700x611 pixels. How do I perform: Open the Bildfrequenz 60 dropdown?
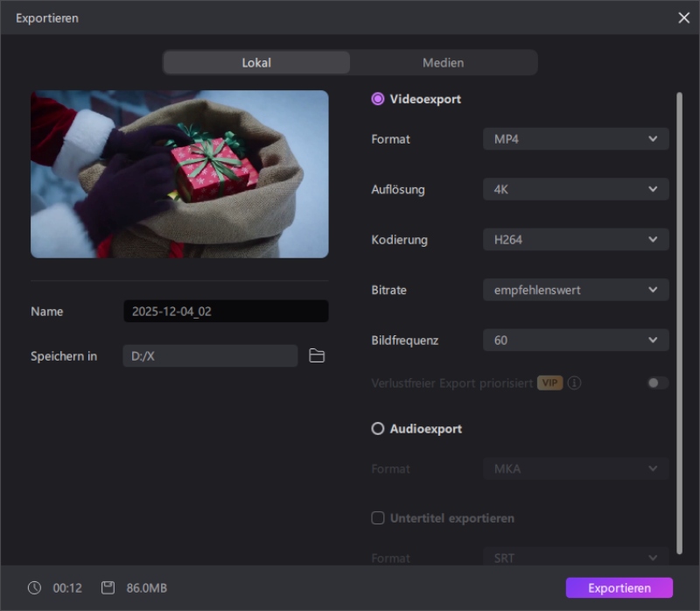[x=576, y=340]
